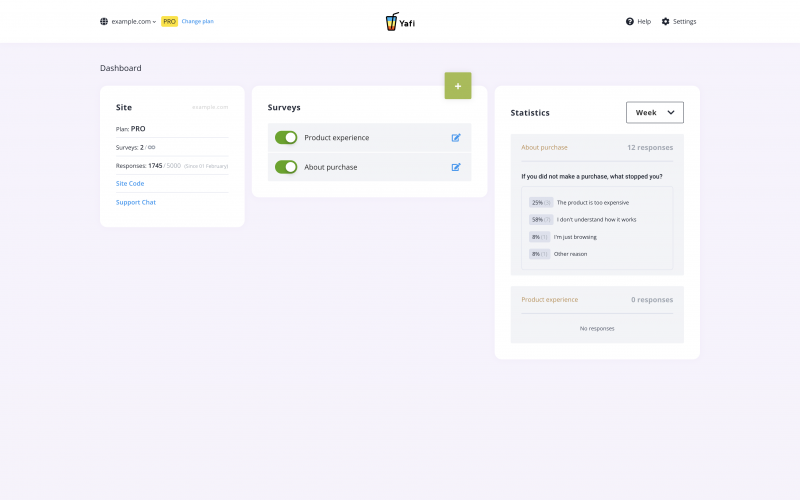Add a new survey with plus button
The width and height of the screenshot is (800, 500).
(458, 86)
